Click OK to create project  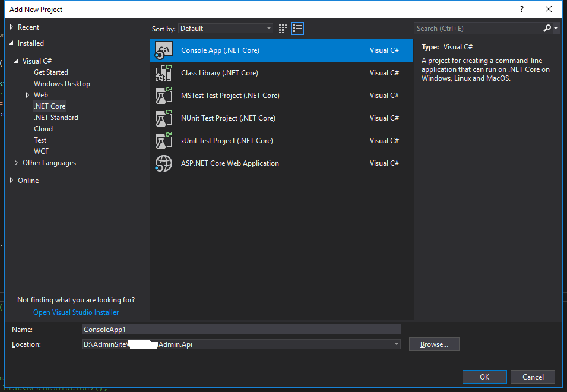coord(484,377)
